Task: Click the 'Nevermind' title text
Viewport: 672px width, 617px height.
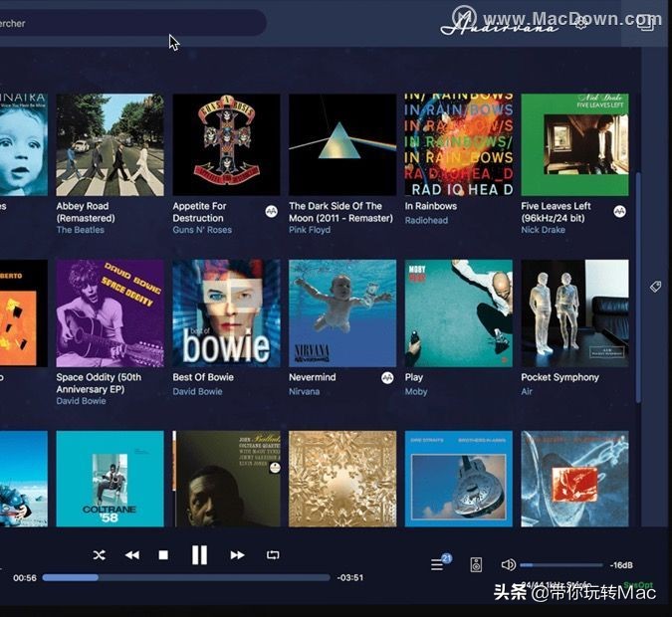Action: point(313,377)
